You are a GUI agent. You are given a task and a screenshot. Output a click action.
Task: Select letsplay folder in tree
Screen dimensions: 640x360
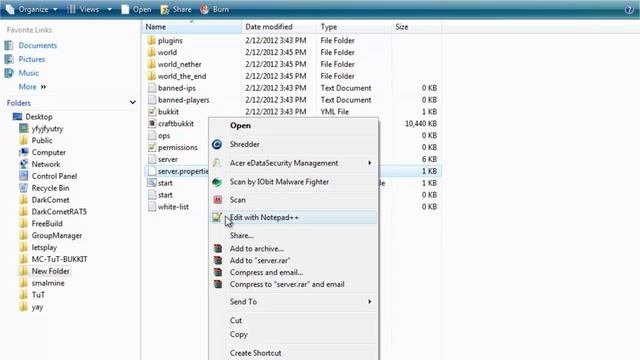[44, 247]
